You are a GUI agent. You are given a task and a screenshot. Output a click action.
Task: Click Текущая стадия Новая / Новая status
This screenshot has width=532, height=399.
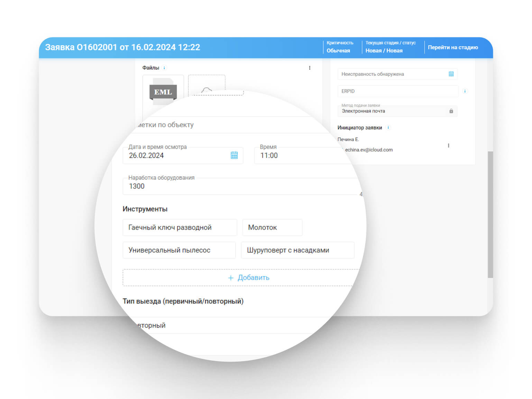point(391,47)
